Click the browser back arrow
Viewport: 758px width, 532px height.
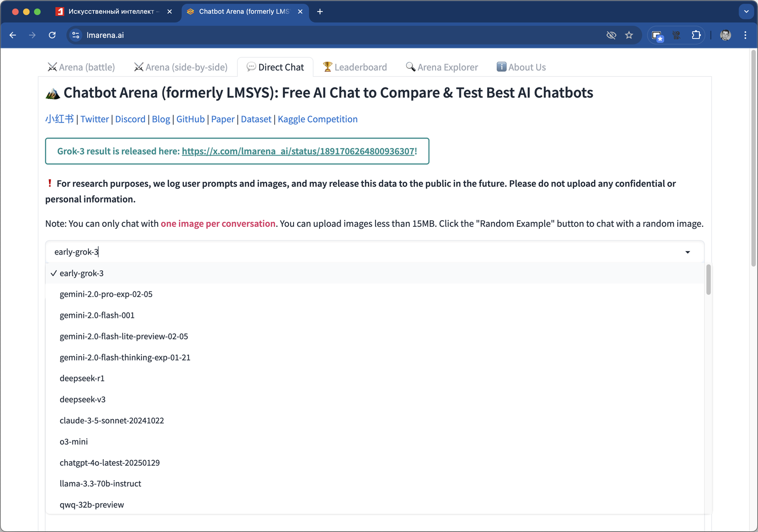click(x=13, y=35)
